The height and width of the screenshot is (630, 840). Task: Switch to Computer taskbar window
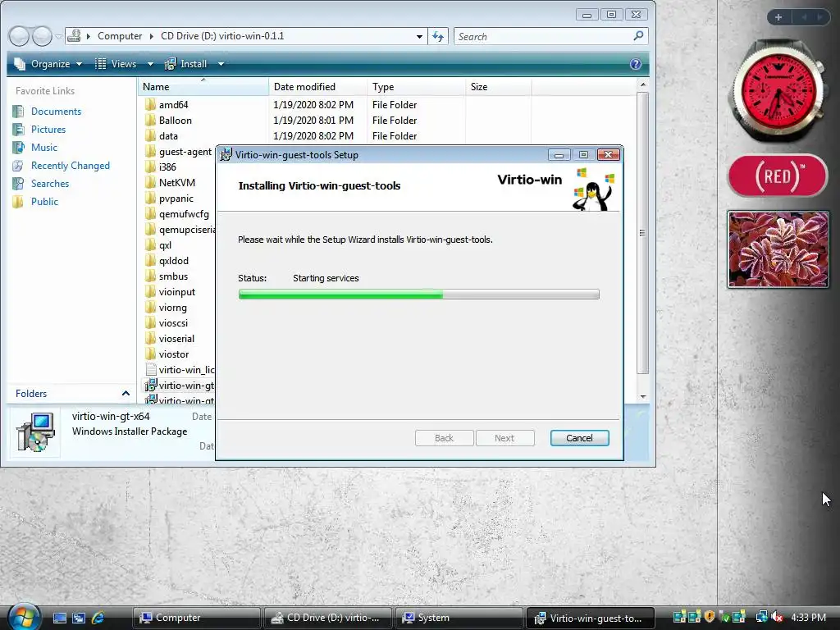196,618
